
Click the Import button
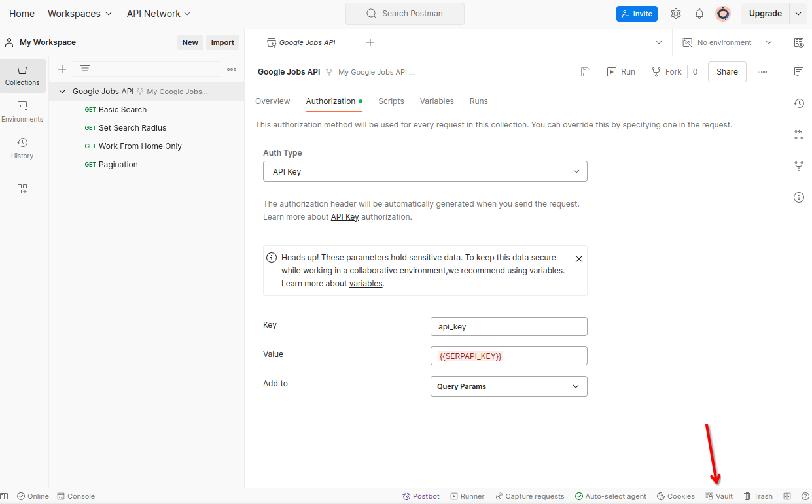point(222,42)
